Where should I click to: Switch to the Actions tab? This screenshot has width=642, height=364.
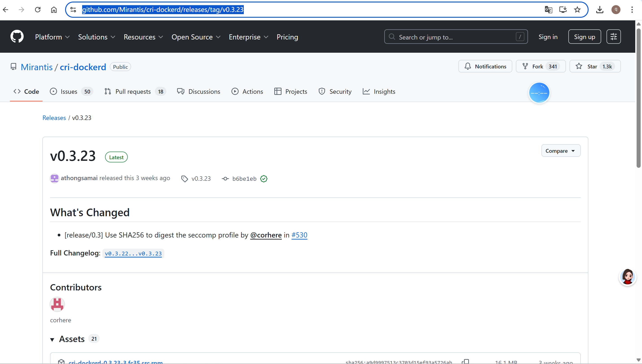[247, 92]
